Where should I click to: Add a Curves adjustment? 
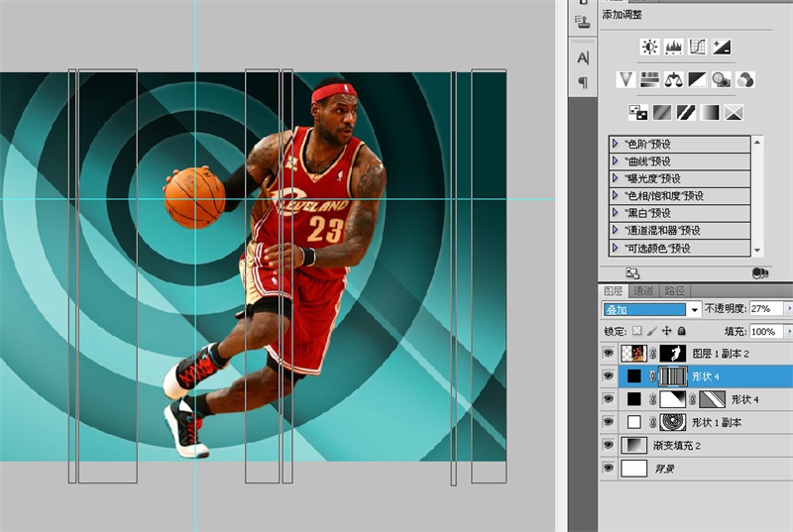697,47
